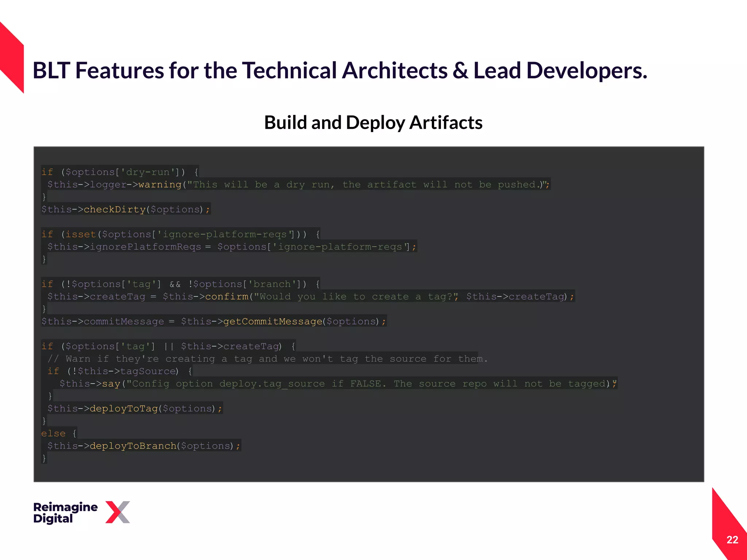The height and width of the screenshot is (560, 747).
Task: Click the '$this->deployToTag($options);' line
Action: (x=135, y=408)
